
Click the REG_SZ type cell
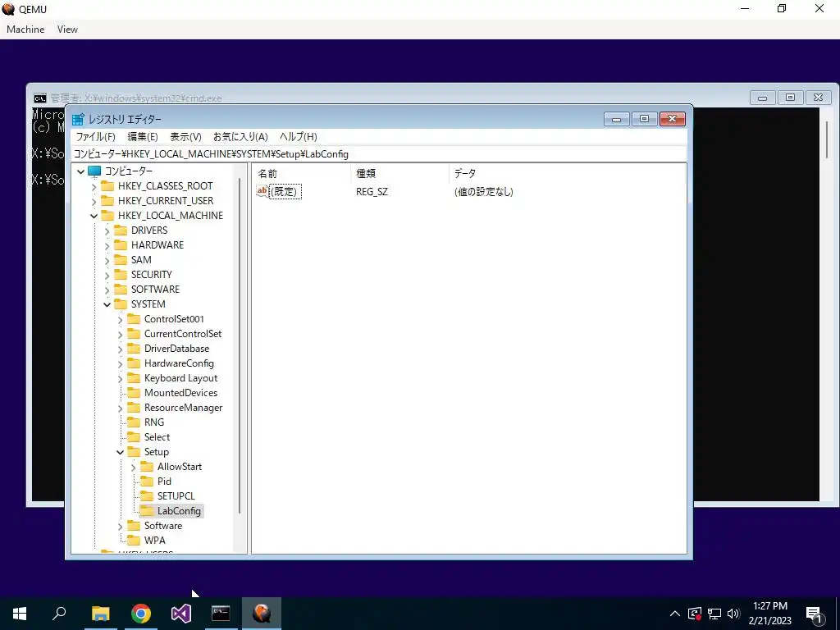pyautogui.click(x=372, y=192)
